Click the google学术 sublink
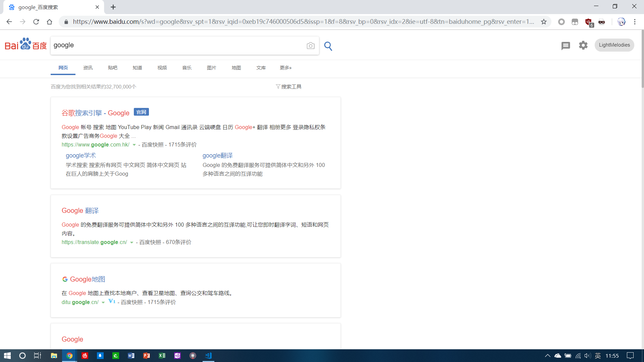644x362 pixels. click(80, 156)
